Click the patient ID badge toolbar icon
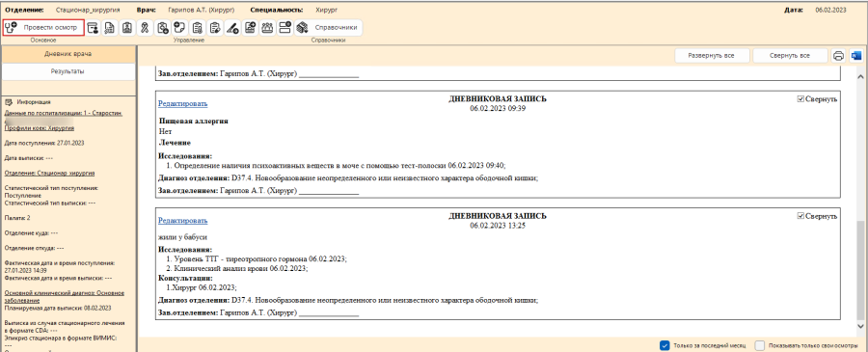This screenshot has width=868, height=352. pyautogui.click(x=127, y=28)
